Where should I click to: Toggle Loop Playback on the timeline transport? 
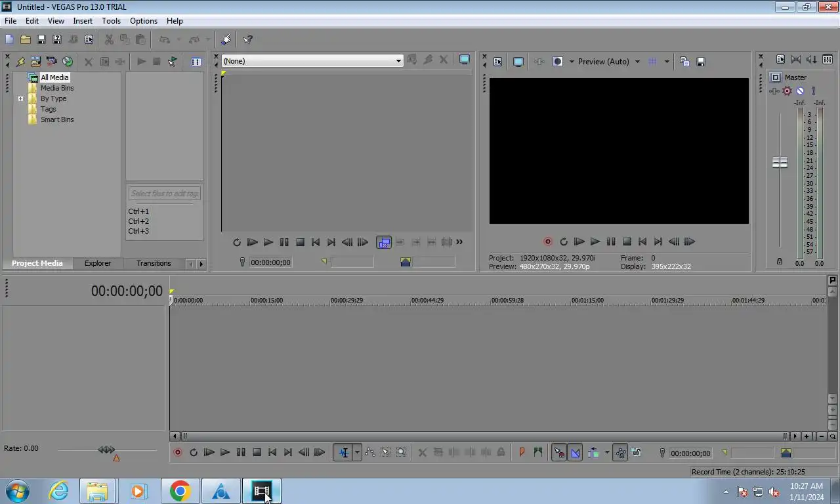193,452
